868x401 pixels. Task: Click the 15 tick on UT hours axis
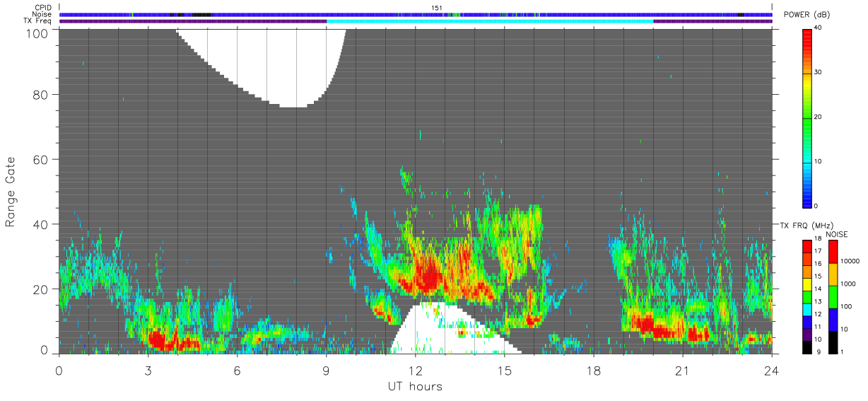point(504,370)
